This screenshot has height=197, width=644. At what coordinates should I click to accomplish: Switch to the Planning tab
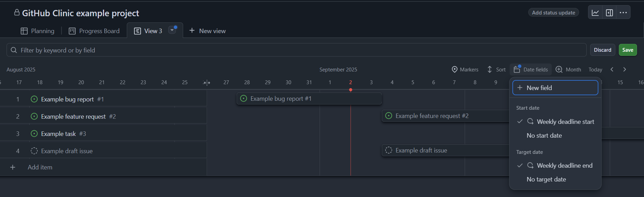click(37, 31)
